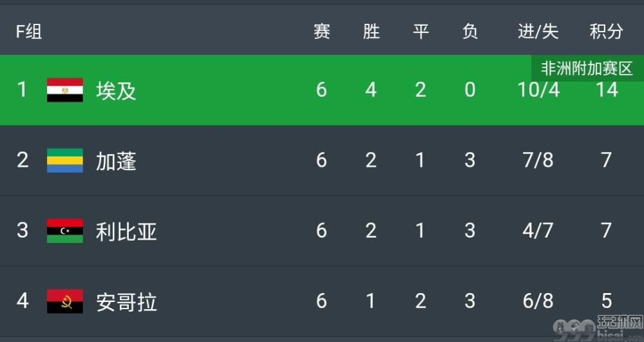Open team 利比亚 details
Image resolution: width=644 pixels, height=342 pixels.
pos(126,231)
